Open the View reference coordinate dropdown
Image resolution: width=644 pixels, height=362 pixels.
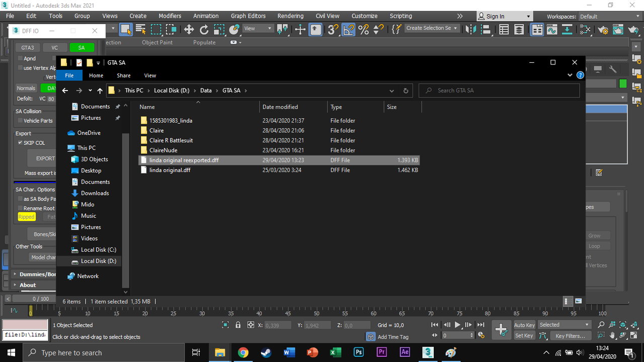(x=258, y=29)
